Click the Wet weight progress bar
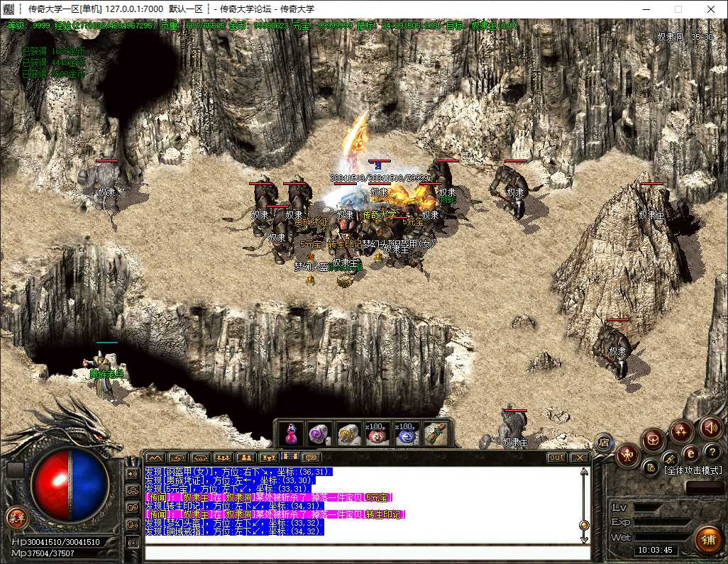Viewport: 728px width, 564px height. pyautogui.click(x=661, y=537)
